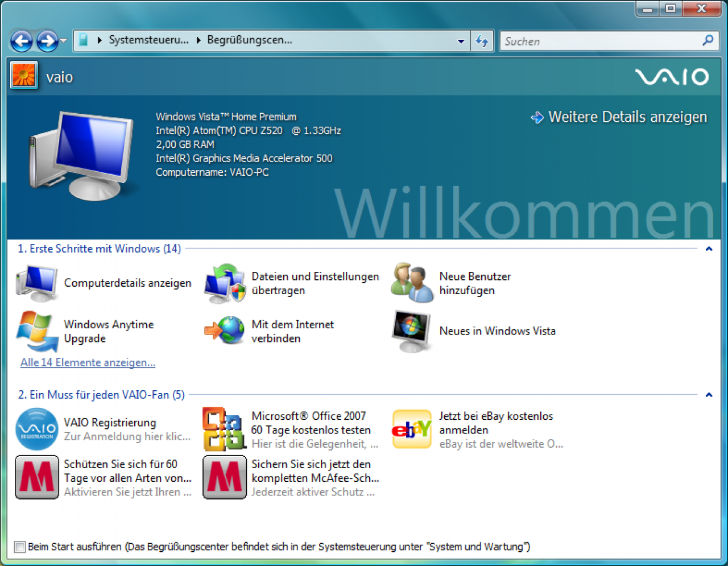Open recent pages dropdown next to Forward button
This screenshot has height=566, width=728.
pos(63,40)
